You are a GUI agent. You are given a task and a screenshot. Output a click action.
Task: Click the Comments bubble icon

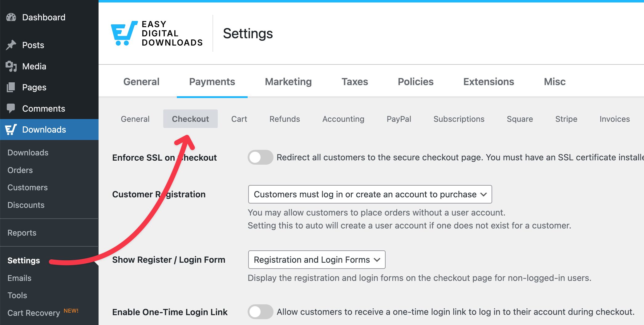11,109
